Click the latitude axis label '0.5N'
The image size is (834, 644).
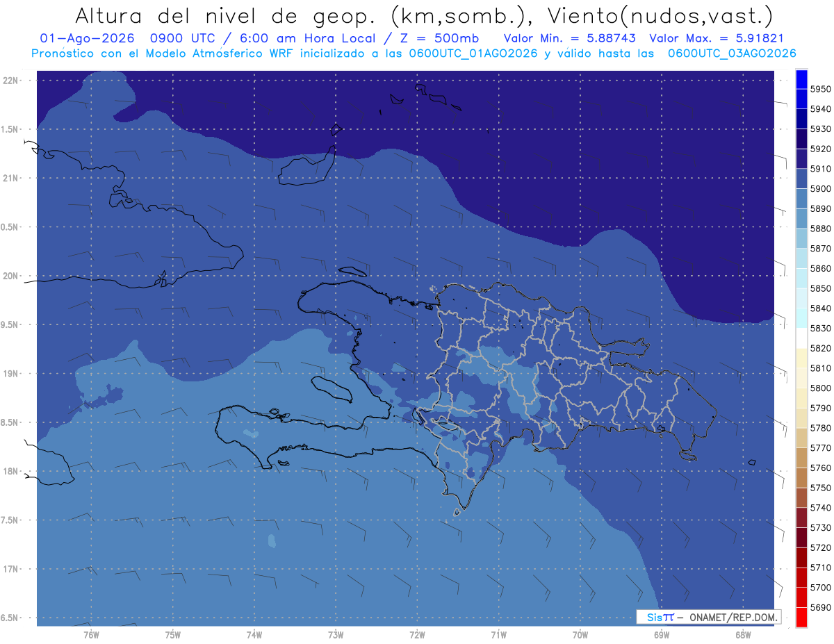tap(10, 227)
